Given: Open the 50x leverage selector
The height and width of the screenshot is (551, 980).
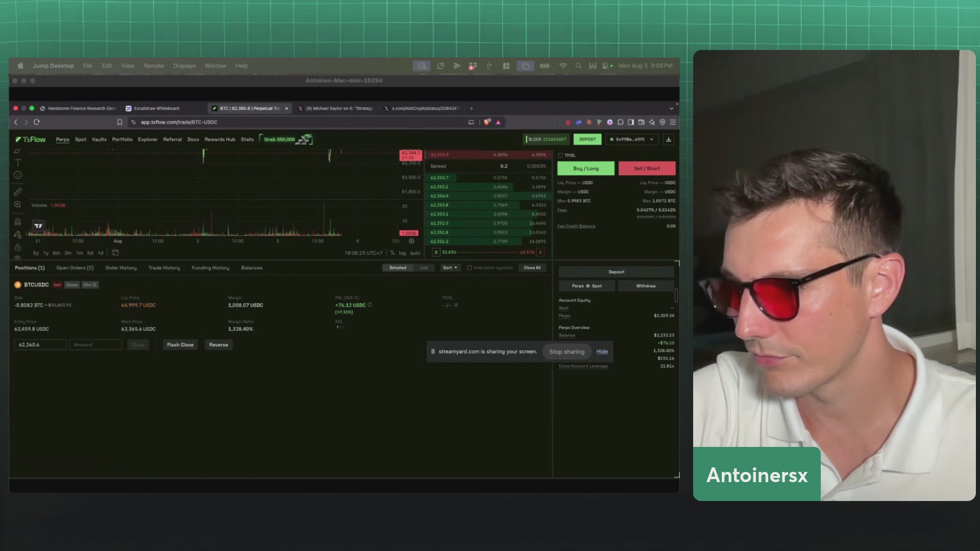Looking at the screenshot, I should [x=90, y=285].
